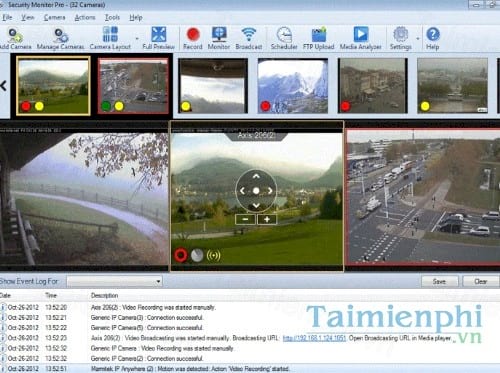This screenshot has width=500, height=373.
Task: Click yellow indicator on rainy park thumbnail
Action: (x=425, y=106)
